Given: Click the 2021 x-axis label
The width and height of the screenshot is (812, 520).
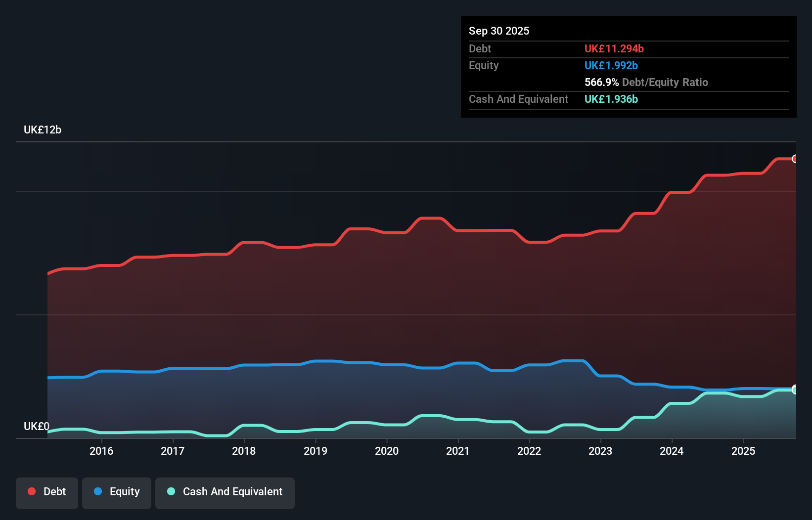Looking at the screenshot, I should [x=458, y=451].
